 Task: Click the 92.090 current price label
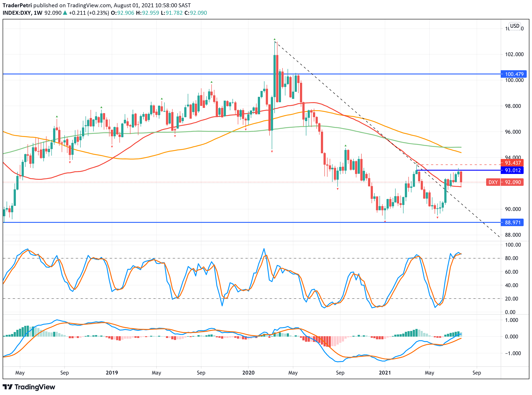[513, 182]
